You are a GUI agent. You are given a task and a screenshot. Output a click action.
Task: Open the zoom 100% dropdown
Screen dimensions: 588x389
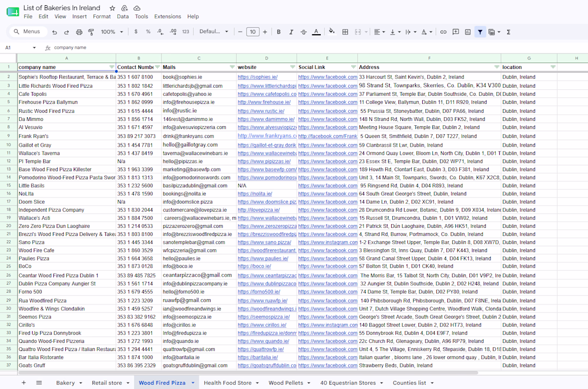[x=112, y=32]
